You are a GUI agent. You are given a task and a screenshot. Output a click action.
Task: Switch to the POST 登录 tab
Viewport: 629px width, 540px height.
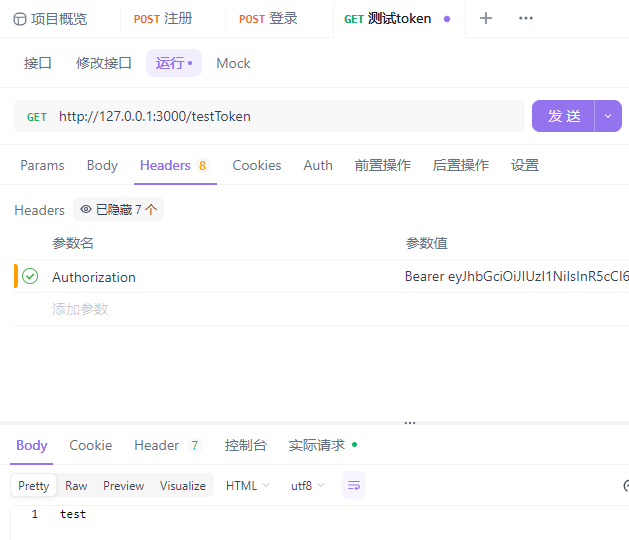point(268,18)
